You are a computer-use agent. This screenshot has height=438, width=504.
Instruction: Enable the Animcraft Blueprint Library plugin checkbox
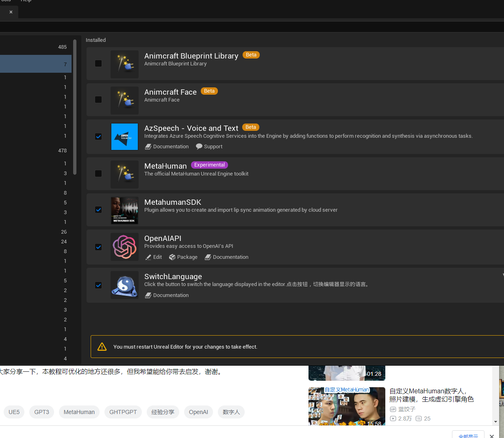98,63
